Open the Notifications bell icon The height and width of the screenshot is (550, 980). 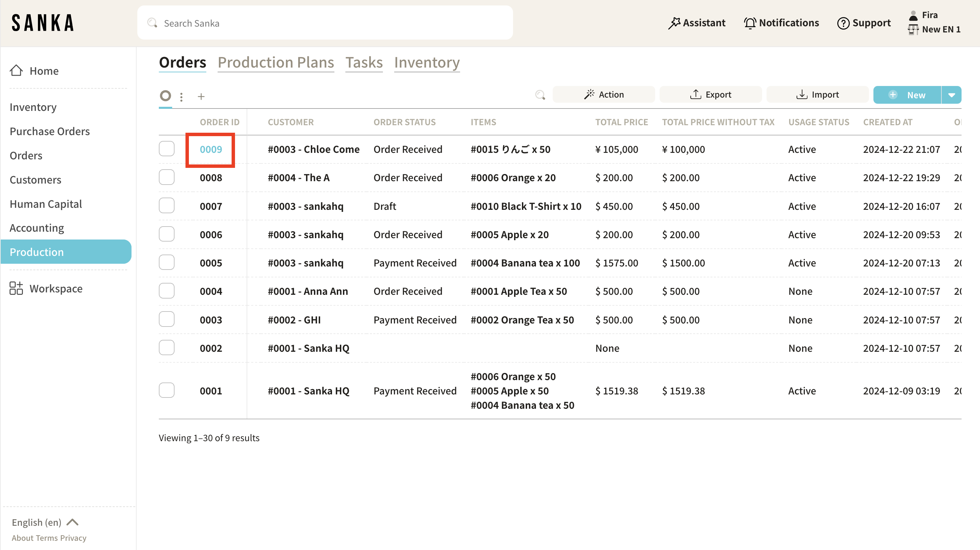(749, 23)
